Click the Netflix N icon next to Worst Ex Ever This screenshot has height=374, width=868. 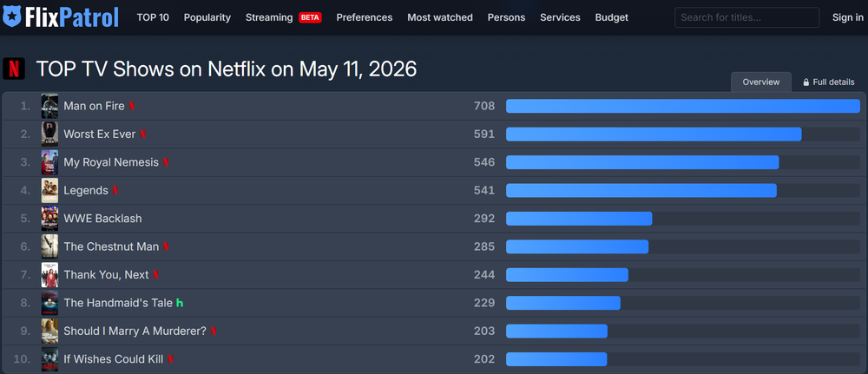pos(143,134)
